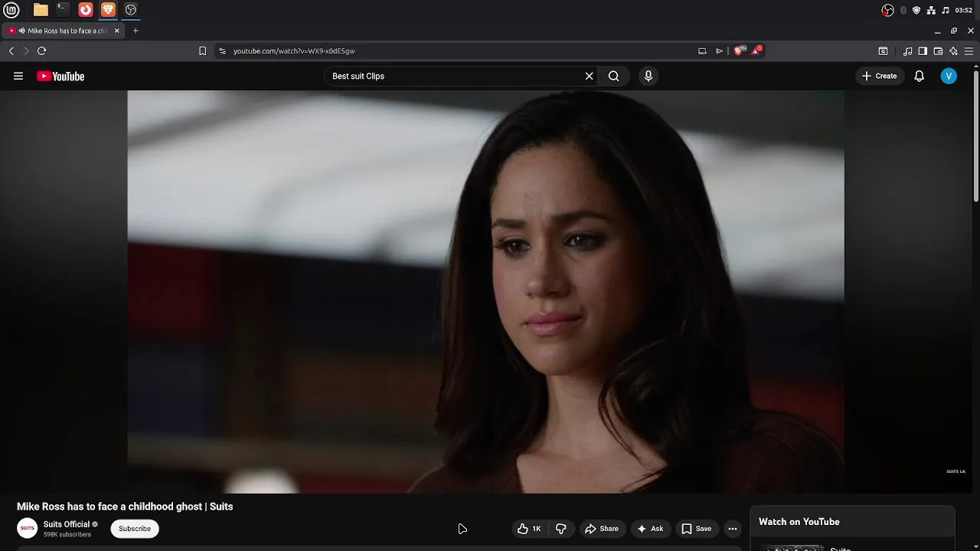Screen dimensions: 980x551
Task: Save the video to a playlist
Action: [x=697, y=528]
